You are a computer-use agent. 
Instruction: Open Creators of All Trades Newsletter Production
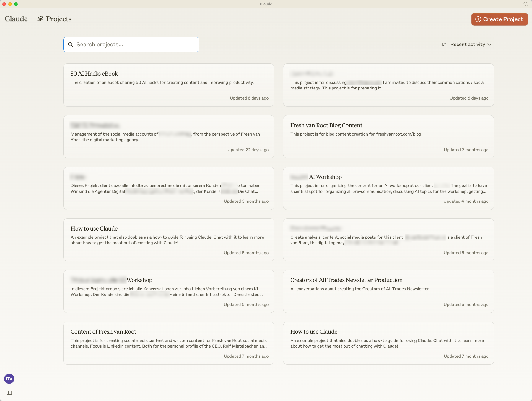point(388,291)
